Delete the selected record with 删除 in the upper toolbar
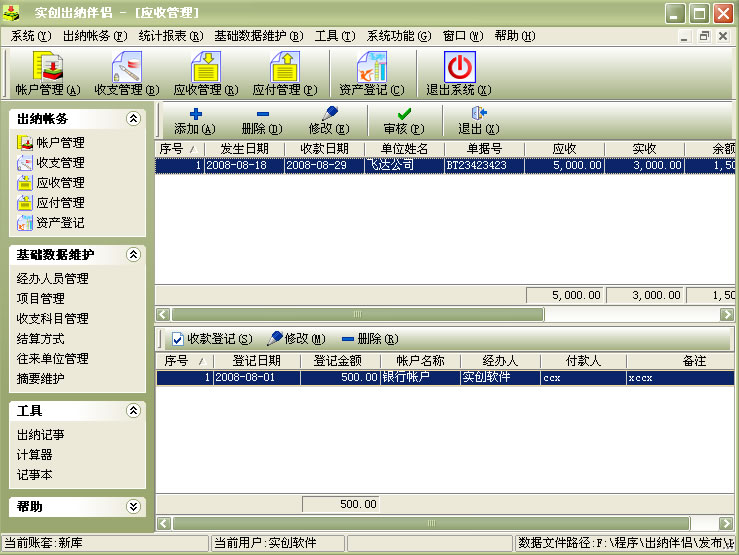The width and height of the screenshot is (739, 555). [262, 121]
